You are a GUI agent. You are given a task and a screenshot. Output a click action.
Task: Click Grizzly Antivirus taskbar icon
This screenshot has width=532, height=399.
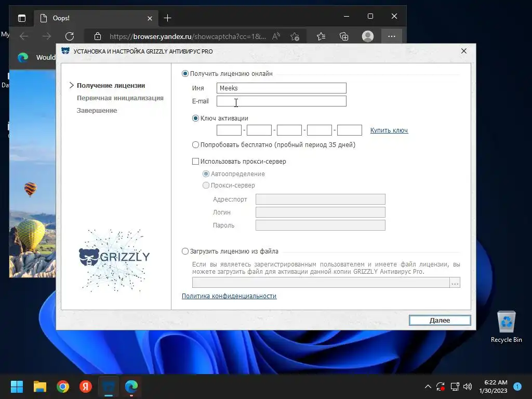109,387
